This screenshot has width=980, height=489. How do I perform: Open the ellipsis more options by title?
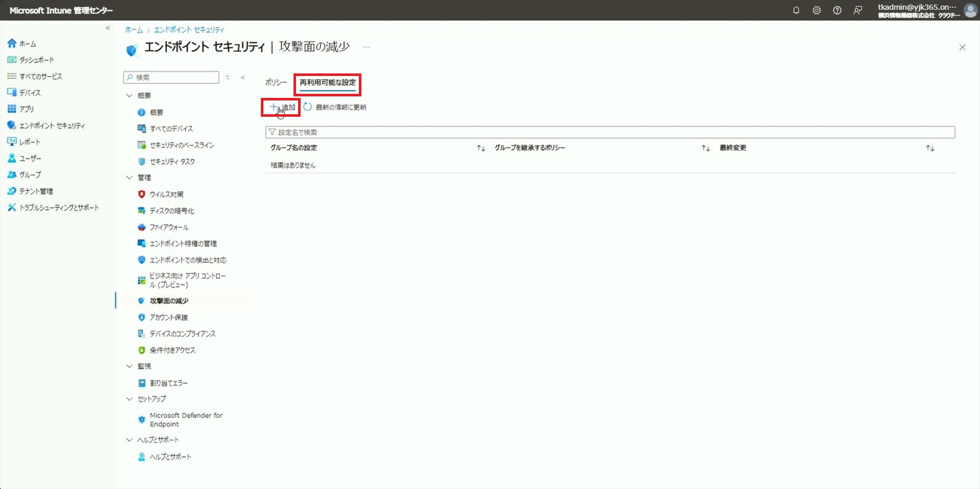pos(366,47)
